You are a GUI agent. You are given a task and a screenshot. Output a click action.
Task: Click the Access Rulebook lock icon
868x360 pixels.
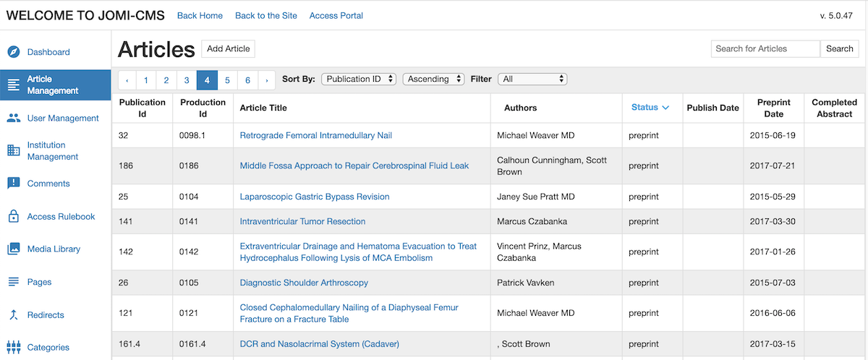click(x=13, y=216)
